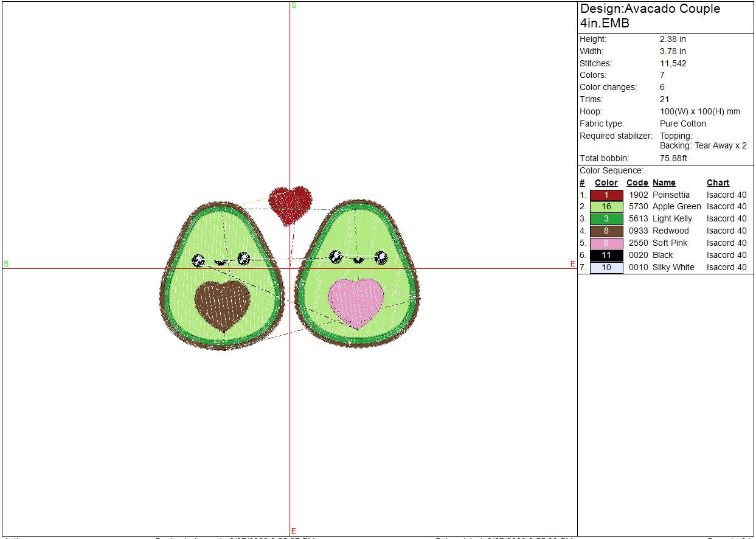Select the Soft Pink color swatch
Image resolution: width=756 pixels, height=539 pixels.
(606, 243)
